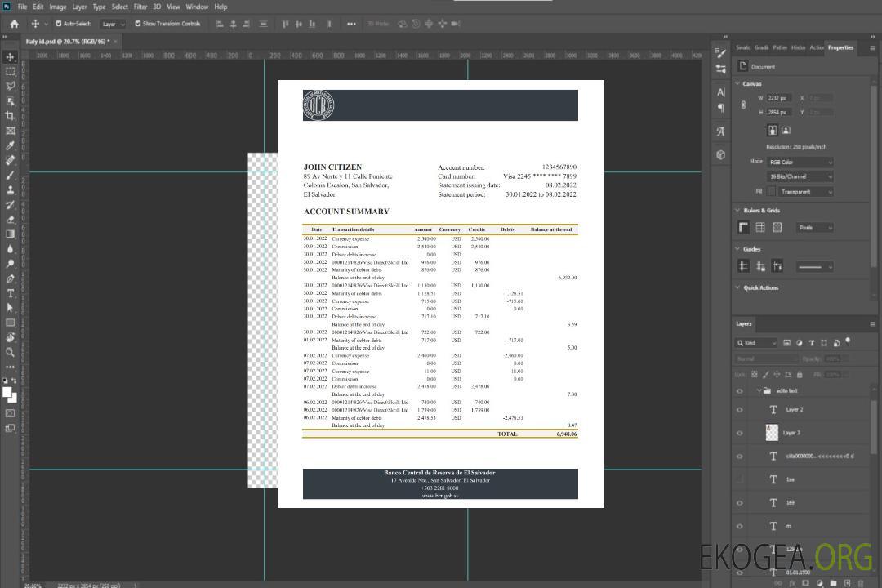Open the Filter menu

[140, 7]
